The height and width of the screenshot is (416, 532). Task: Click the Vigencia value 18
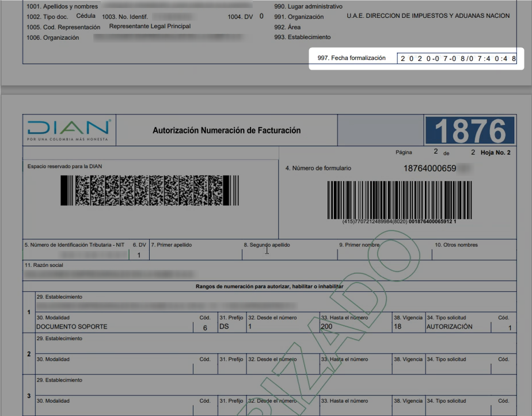[398, 326]
